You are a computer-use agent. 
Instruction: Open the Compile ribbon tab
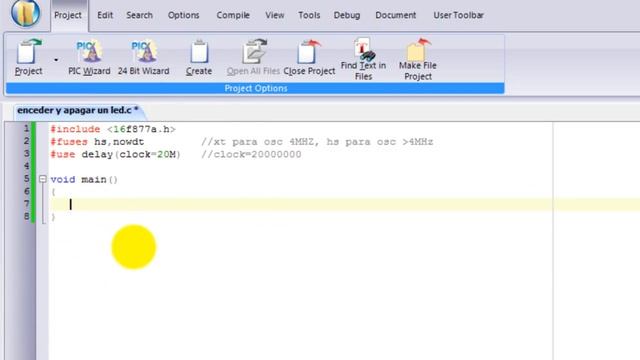233,16
